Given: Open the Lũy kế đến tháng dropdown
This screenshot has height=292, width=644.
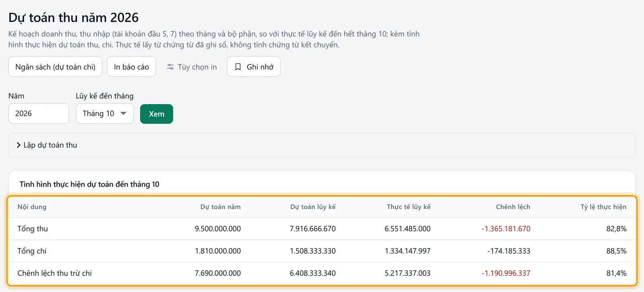Looking at the screenshot, I should 105,113.
